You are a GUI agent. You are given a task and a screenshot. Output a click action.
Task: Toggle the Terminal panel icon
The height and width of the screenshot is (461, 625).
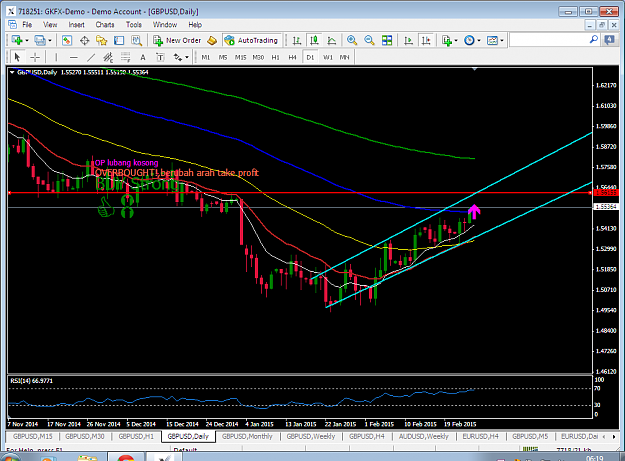point(119,40)
